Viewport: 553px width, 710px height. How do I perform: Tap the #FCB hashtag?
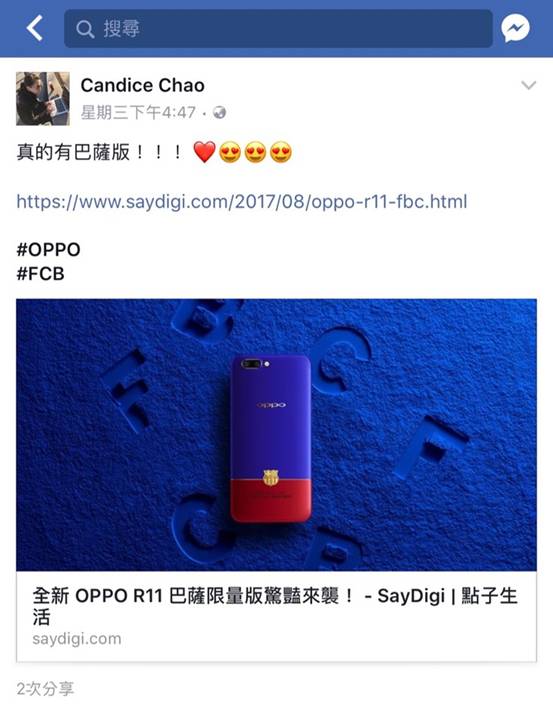pos(40,273)
